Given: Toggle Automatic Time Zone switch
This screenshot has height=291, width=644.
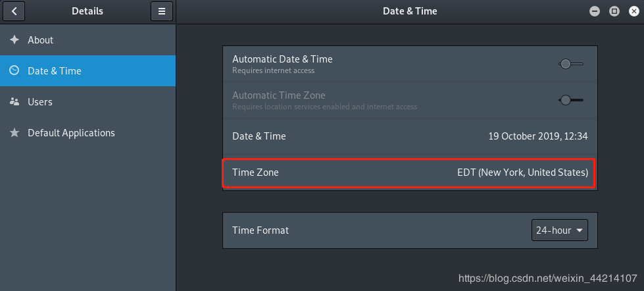Looking at the screenshot, I should click(x=570, y=101).
